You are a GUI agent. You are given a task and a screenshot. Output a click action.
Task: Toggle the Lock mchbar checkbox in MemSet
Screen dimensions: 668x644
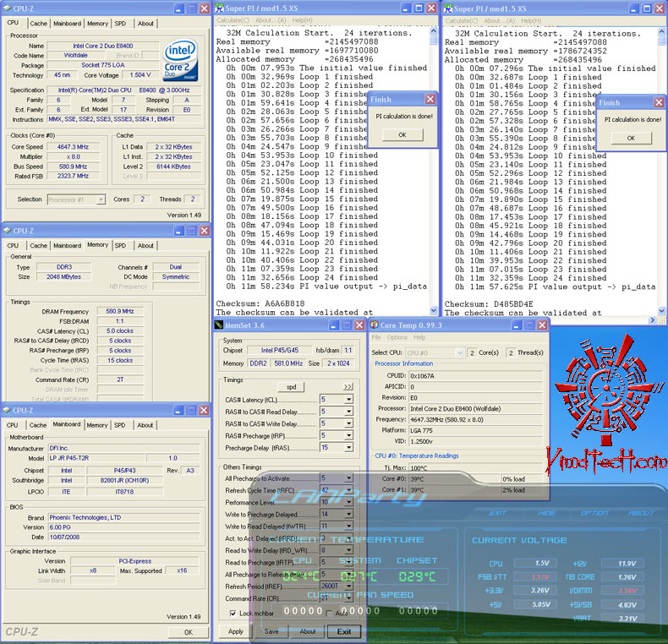(x=233, y=614)
